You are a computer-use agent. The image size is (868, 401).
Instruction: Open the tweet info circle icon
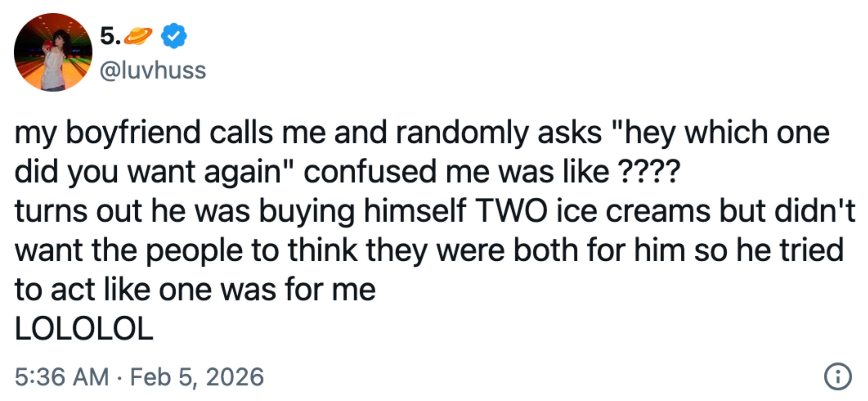click(838, 377)
